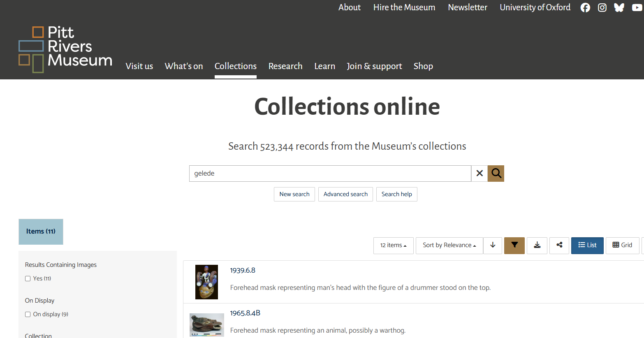
Task: Select the Items (11) tab
Action: (x=41, y=232)
